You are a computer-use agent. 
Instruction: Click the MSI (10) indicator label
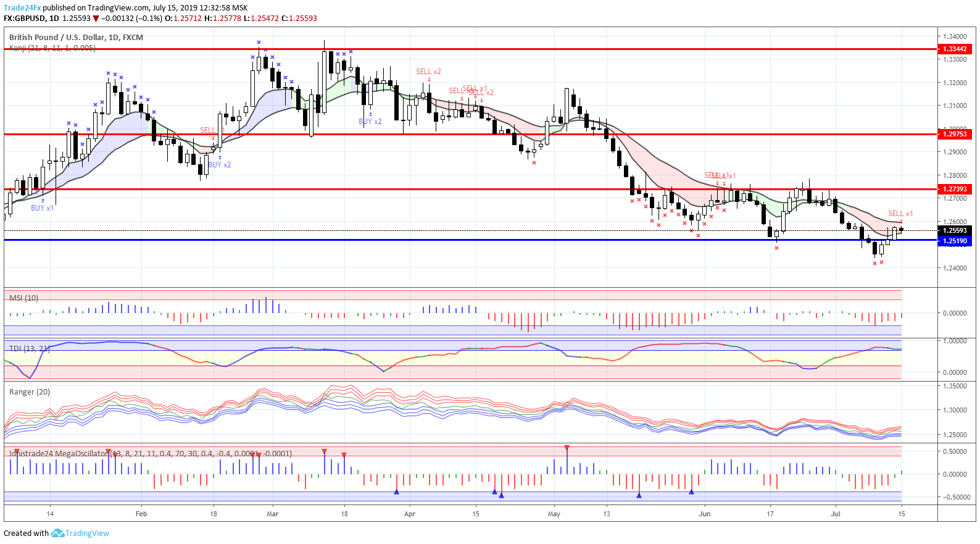tap(24, 298)
